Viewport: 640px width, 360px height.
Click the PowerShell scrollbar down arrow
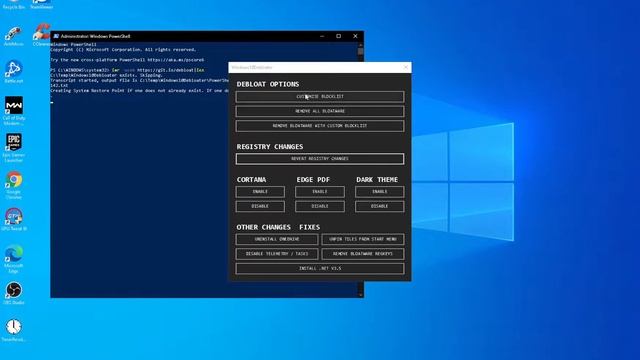pyautogui.click(x=360, y=295)
